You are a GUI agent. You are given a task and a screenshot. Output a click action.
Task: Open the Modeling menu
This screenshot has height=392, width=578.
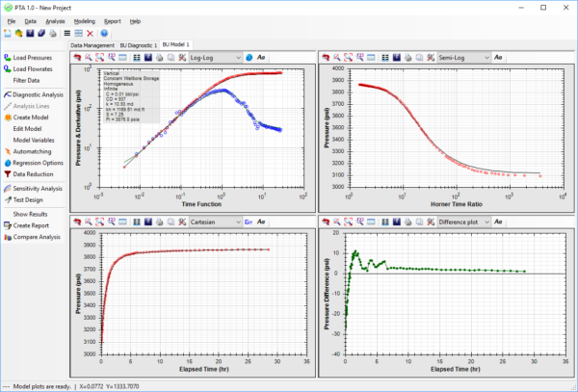tap(85, 20)
